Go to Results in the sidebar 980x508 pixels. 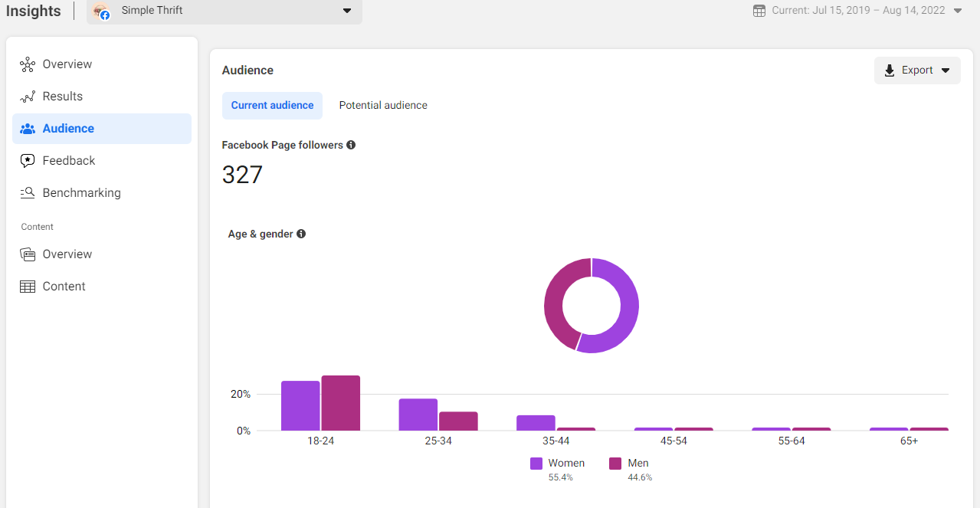(x=102, y=97)
